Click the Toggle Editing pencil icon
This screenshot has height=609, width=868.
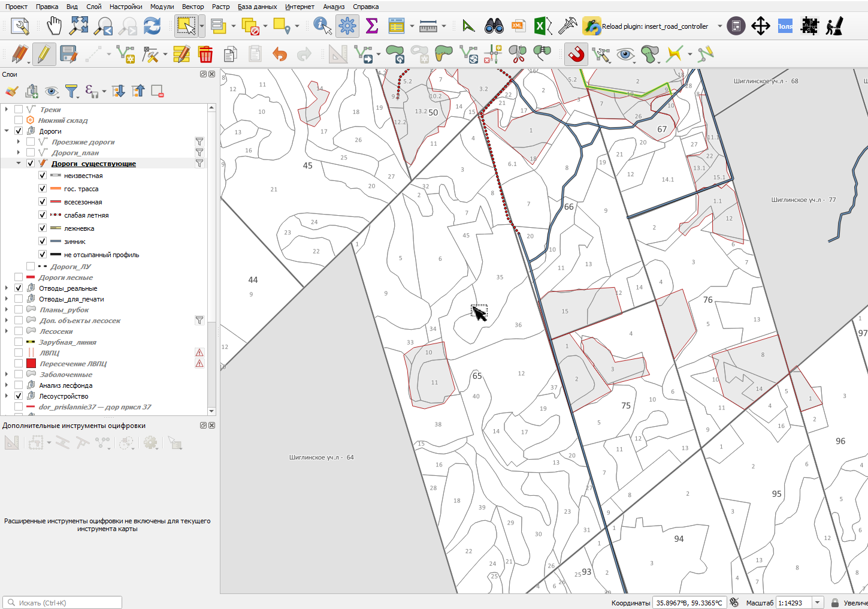pos(44,55)
